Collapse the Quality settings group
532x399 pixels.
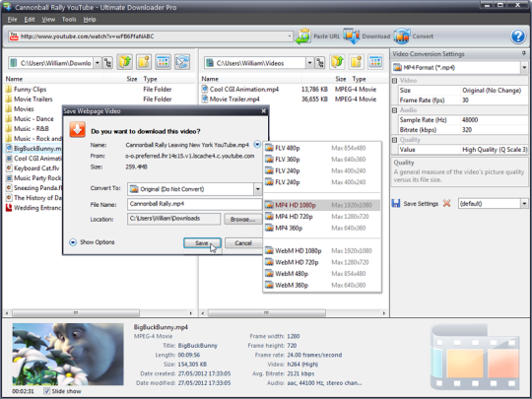click(395, 140)
